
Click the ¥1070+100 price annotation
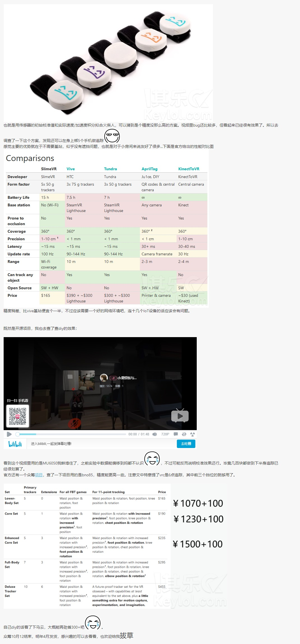198,503
